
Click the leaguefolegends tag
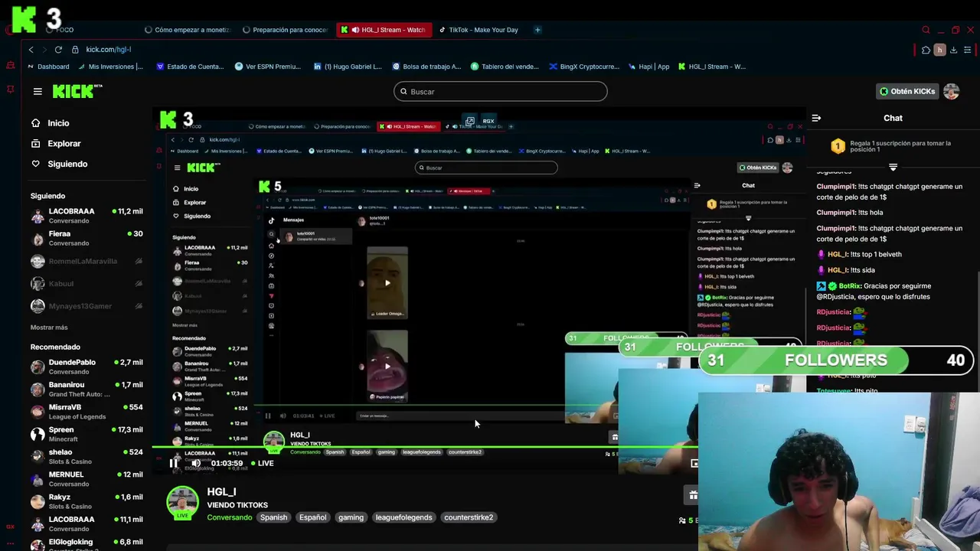point(403,517)
